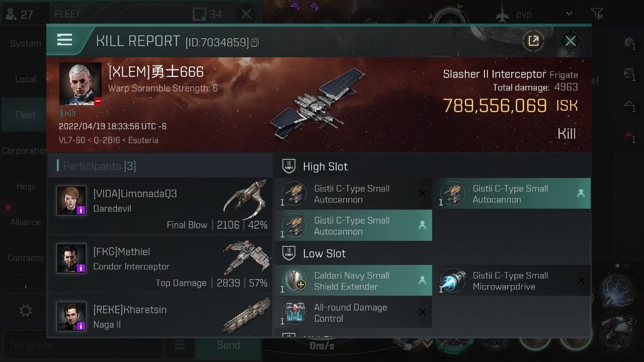Select All-round Damage Control module
Screen dimensions: 644x362
pos(353,312)
